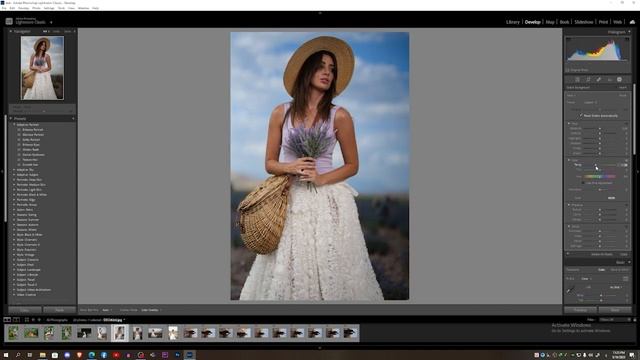Enable the Reset Sliders Automatically checkbox
640x360 pixels.
[580, 116]
